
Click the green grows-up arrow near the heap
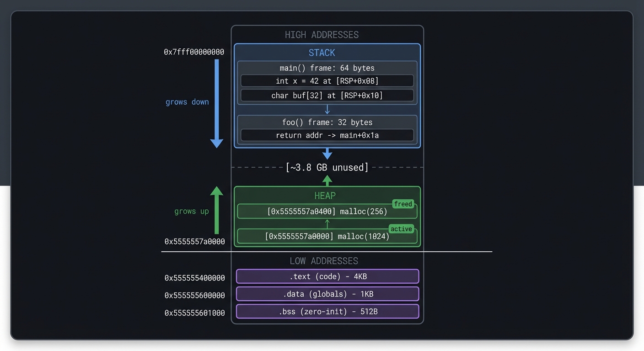(x=217, y=210)
